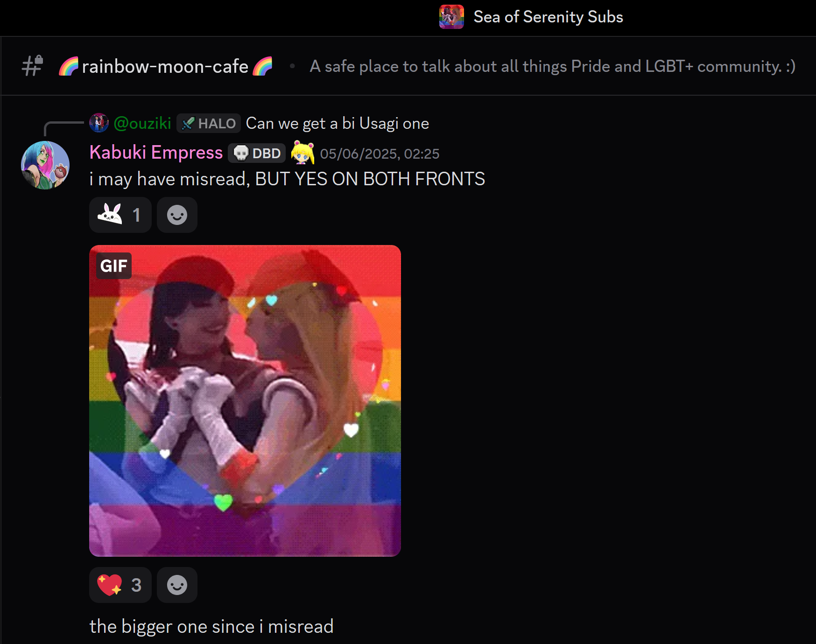This screenshot has width=816, height=644.
Task: Toggle the sparkling heart reaction
Action: pyautogui.click(x=120, y=585)
